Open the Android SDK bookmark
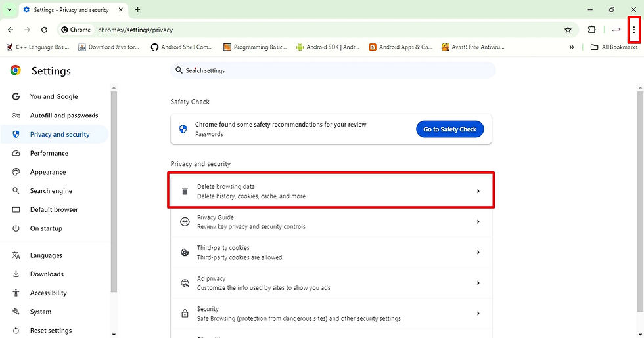This screenshot has width=644, height=338. [328, 47]
